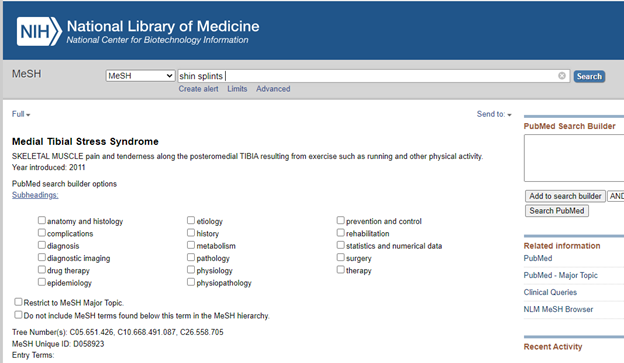The image size is (624, 363).
Task: Open the Create alert link
Action: pyautogui.click(x=198, y=89)
